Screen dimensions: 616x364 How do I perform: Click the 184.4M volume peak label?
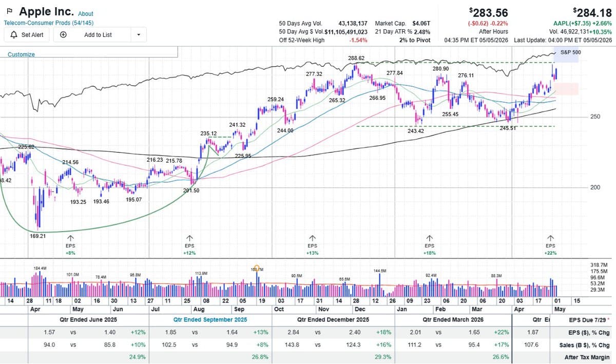click(x=40, y=269)
